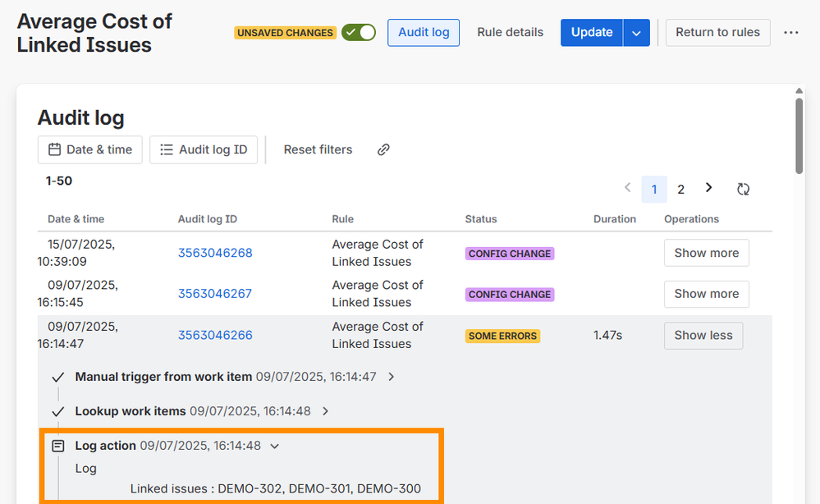
Task: Click the Duration column header
Action: (x=615, y=219)
